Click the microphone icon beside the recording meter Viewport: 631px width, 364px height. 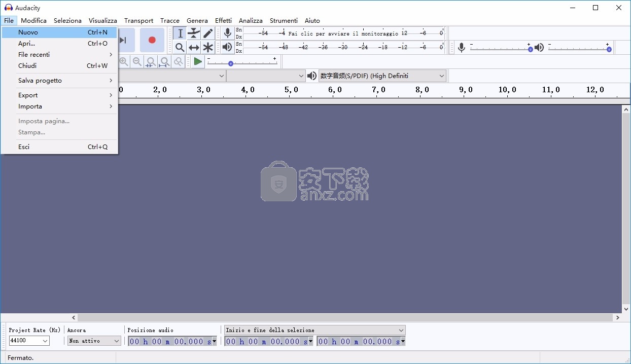tap(228, 33)
